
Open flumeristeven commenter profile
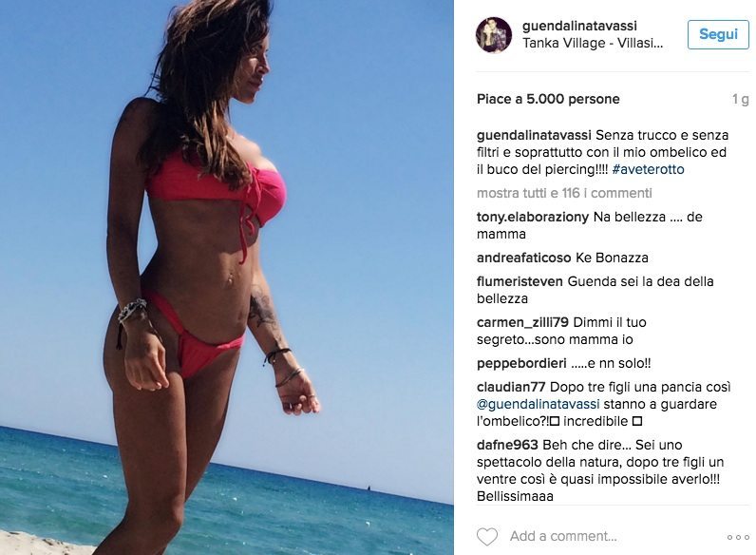[520, 281]
